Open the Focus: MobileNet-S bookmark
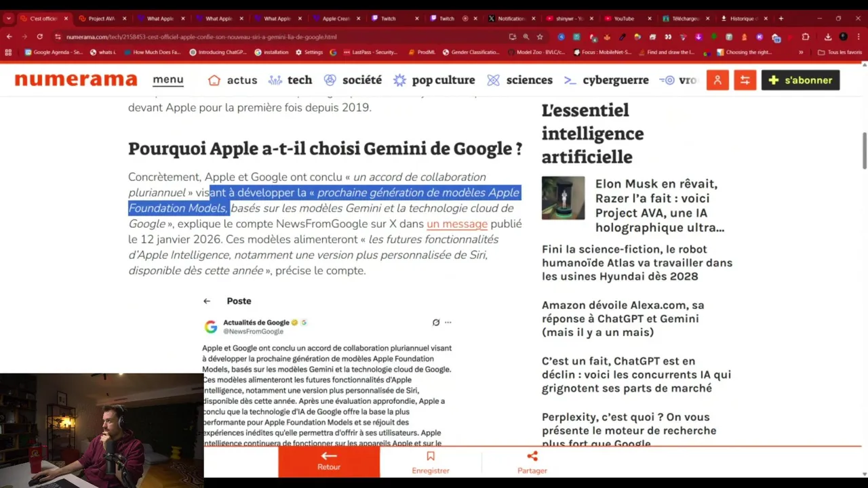 602,52
